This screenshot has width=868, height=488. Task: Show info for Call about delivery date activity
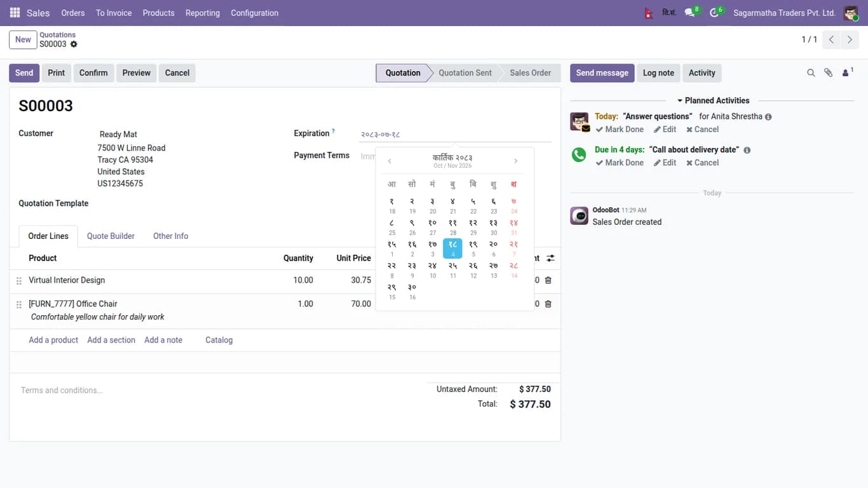point(747,151)
